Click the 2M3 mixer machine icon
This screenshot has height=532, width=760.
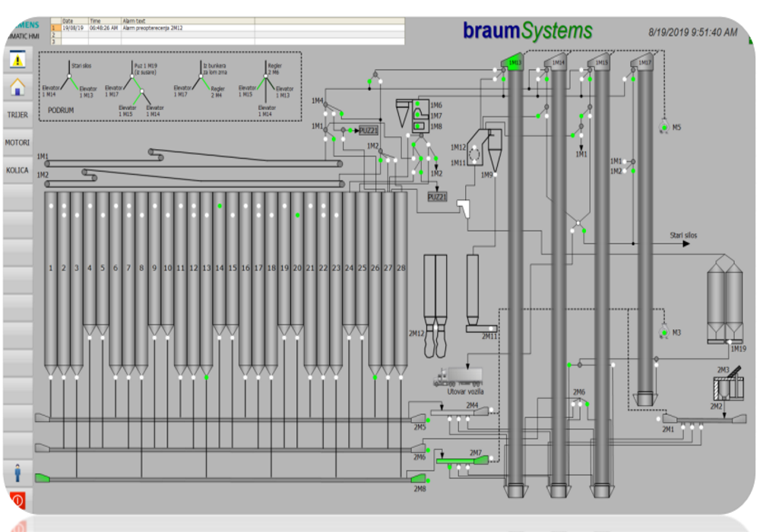click(x=728, y=387)
